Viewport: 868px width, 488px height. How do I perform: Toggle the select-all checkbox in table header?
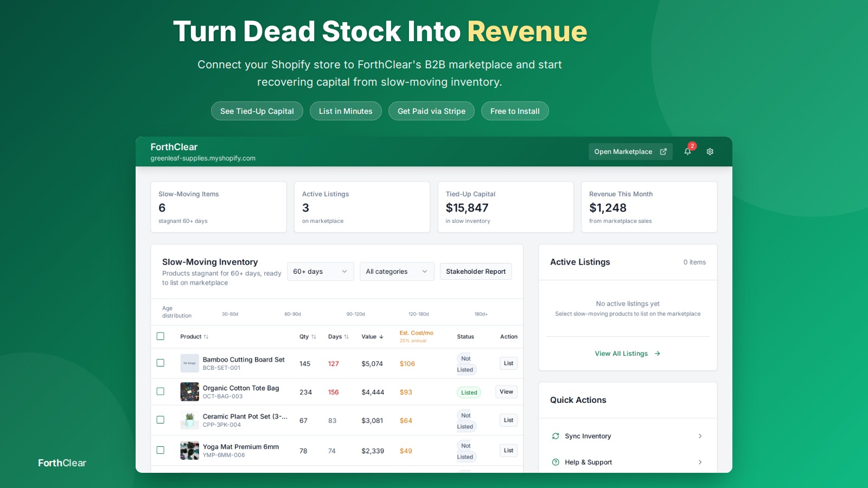click(x=161, y=336)
